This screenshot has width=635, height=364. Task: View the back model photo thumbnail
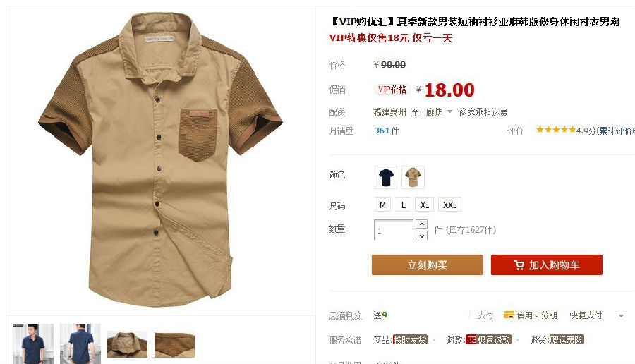[80, 344]
